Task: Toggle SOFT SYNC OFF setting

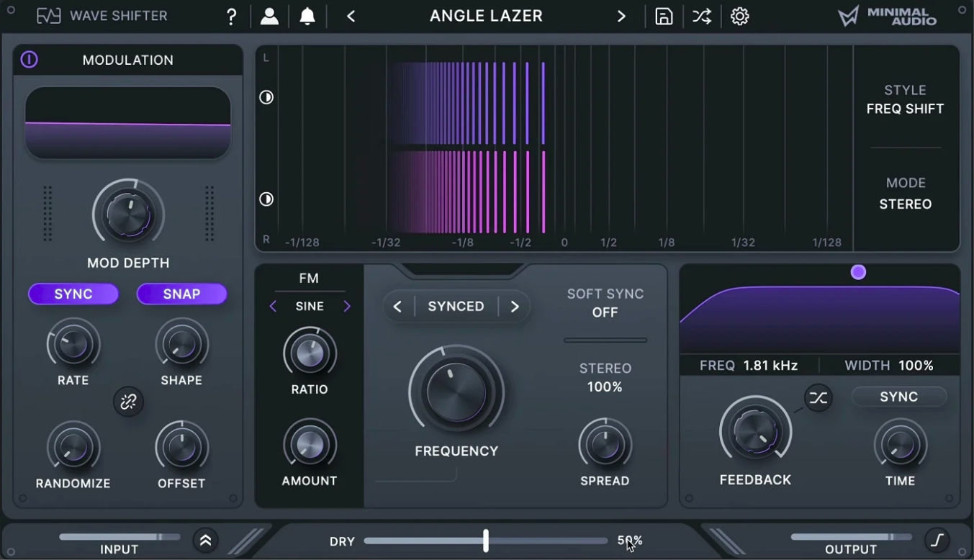Action: click(605, 303)
